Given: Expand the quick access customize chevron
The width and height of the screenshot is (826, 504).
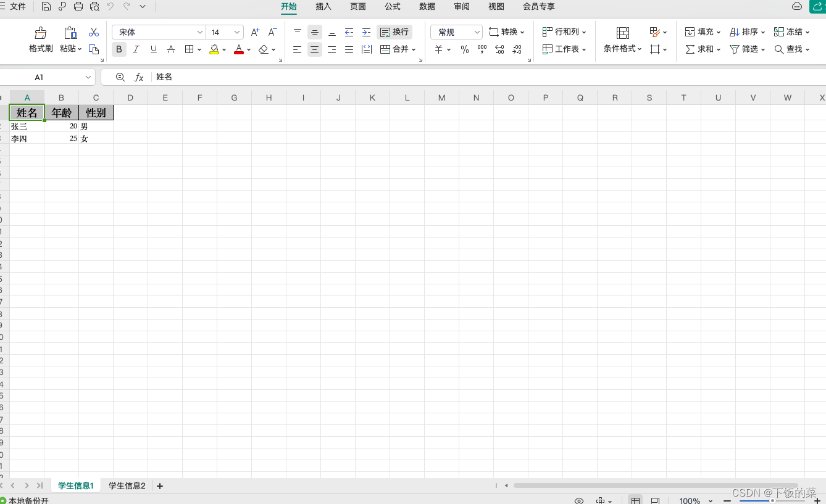Looking at the screenshot, I should click(x=143, y=6).
